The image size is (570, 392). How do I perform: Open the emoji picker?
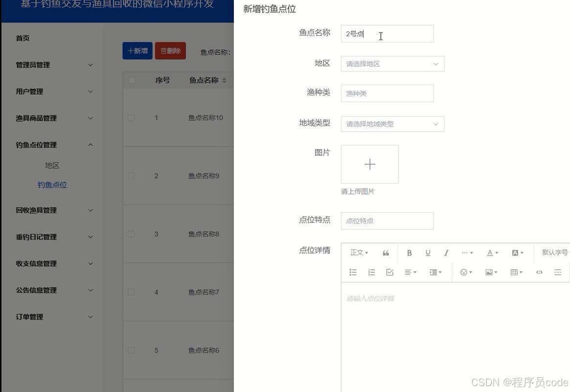pos(466,272)
